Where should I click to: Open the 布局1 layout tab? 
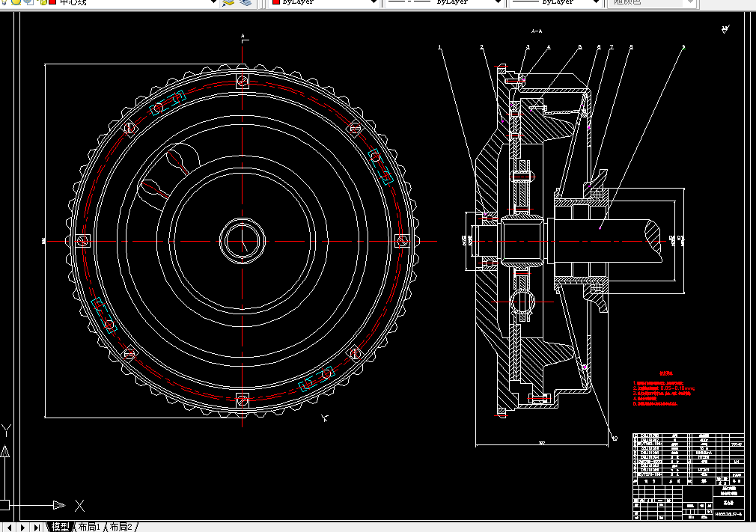click(x=89, y=527)
